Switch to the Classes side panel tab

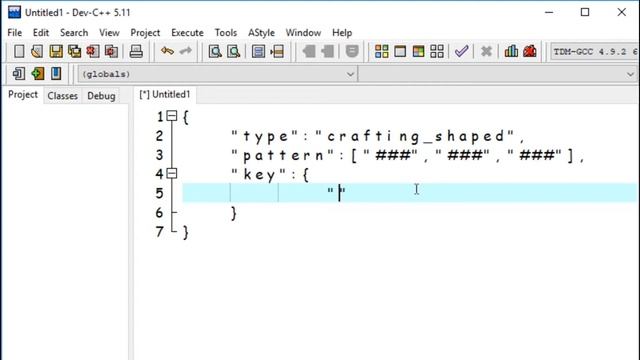pos(62,96)
